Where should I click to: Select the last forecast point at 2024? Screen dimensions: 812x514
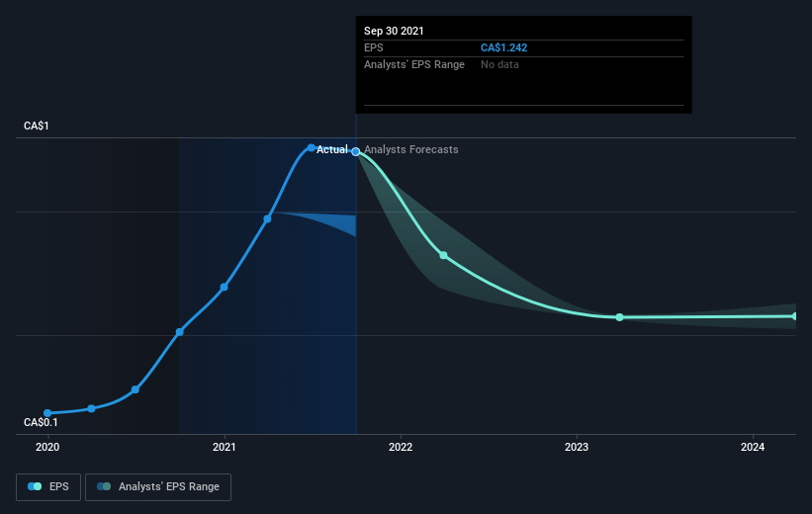click(795, 316)
